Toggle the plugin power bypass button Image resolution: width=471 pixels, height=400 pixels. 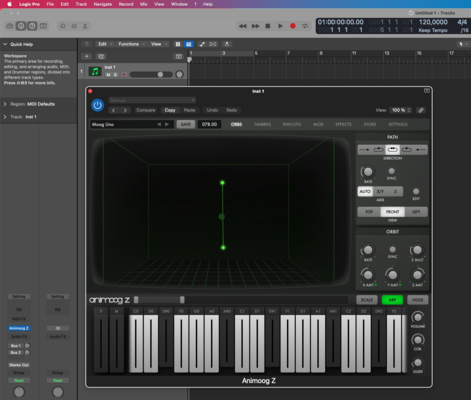coord(97,105)
